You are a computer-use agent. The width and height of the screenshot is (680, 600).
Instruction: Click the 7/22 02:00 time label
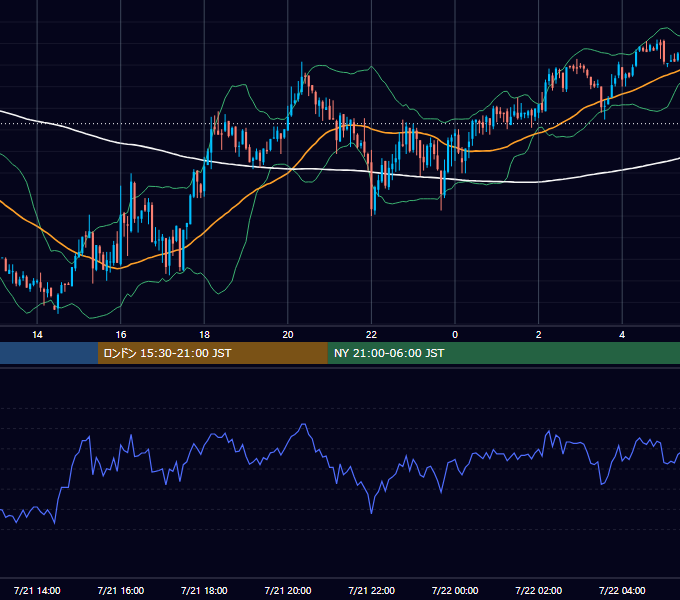pos(539,590)
